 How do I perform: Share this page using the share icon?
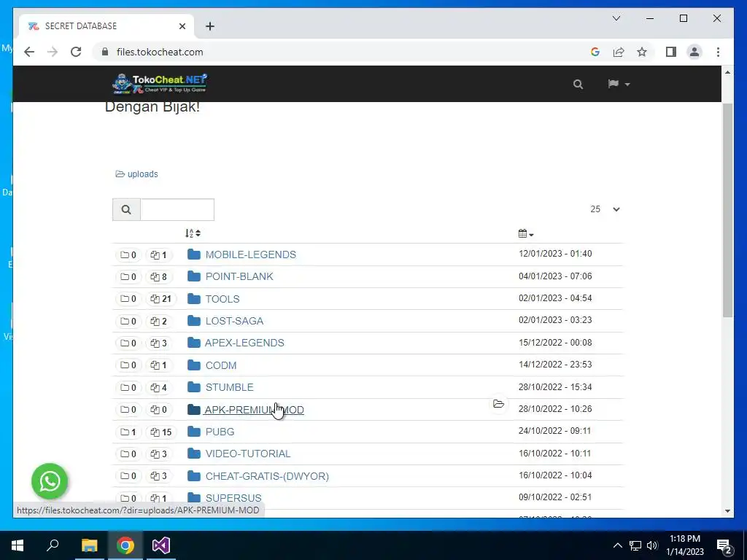619,52
